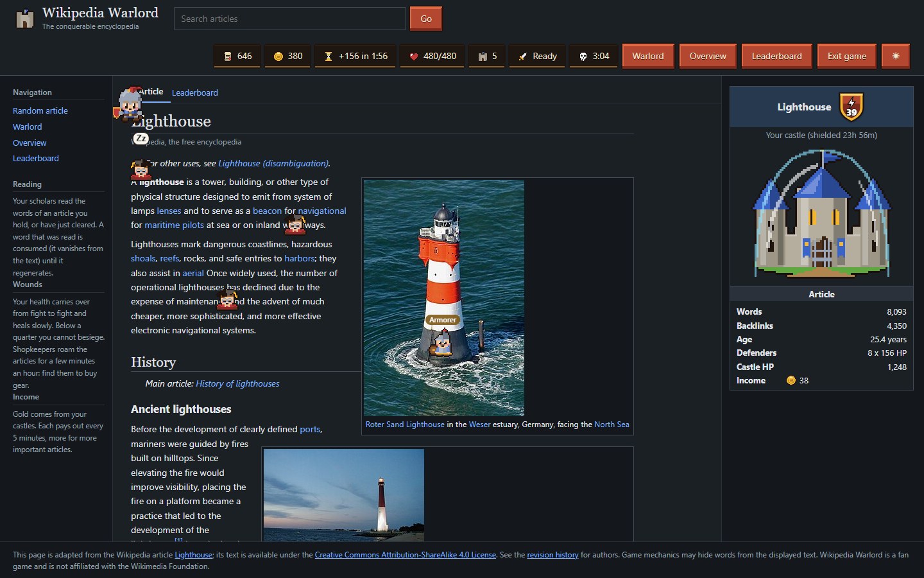924x578 pixels.
Task: Open the Roter Sand Lighthouse caption link
Action: (x=405, y=425)
